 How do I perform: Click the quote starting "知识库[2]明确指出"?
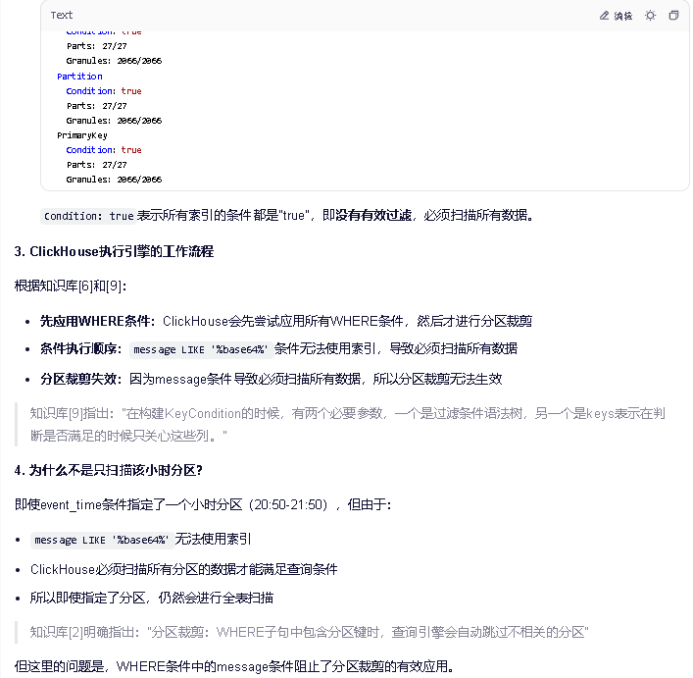tap(309, 632)
